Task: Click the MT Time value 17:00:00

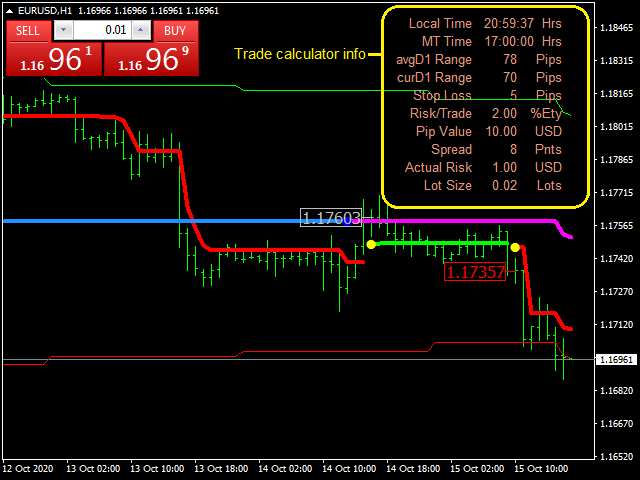Action: coord(509,42)
